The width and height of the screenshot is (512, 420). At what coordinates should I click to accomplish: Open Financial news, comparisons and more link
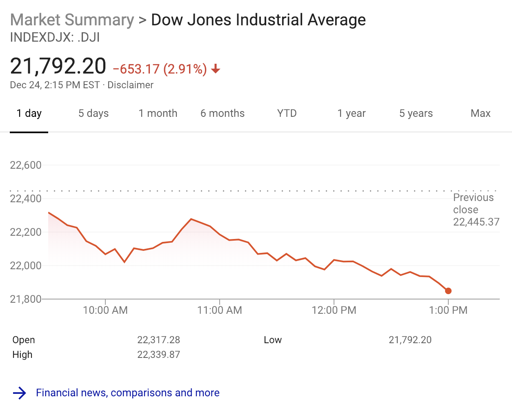[128, 393]
